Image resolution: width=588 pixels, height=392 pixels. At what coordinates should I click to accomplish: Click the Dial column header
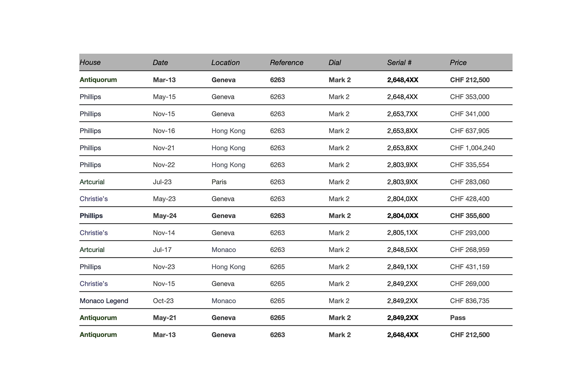point(335,63)
